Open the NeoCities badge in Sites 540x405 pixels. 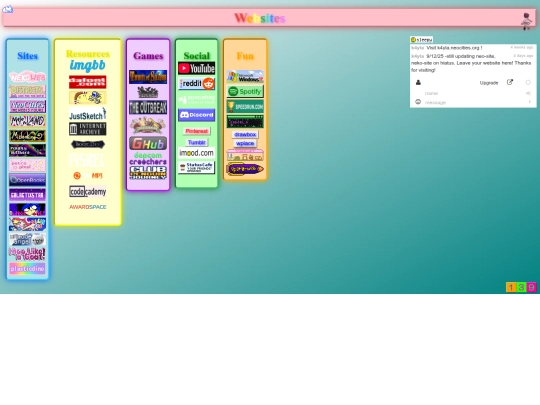[x=27, y=106]
